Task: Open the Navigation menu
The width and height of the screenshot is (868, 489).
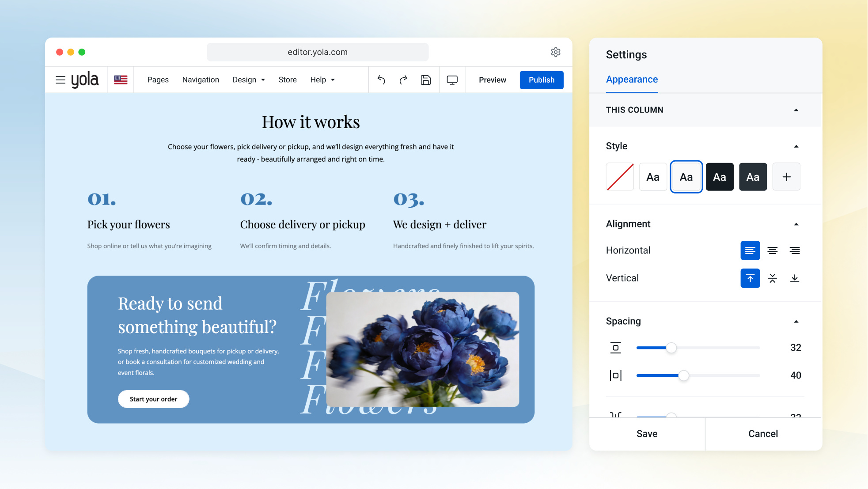Action: [x=201, y=80]
